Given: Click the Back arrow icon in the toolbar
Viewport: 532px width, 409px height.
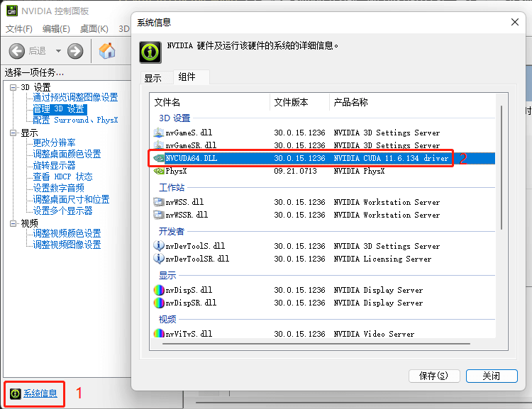Looking at the screenshot, I should tap(16, 51).
